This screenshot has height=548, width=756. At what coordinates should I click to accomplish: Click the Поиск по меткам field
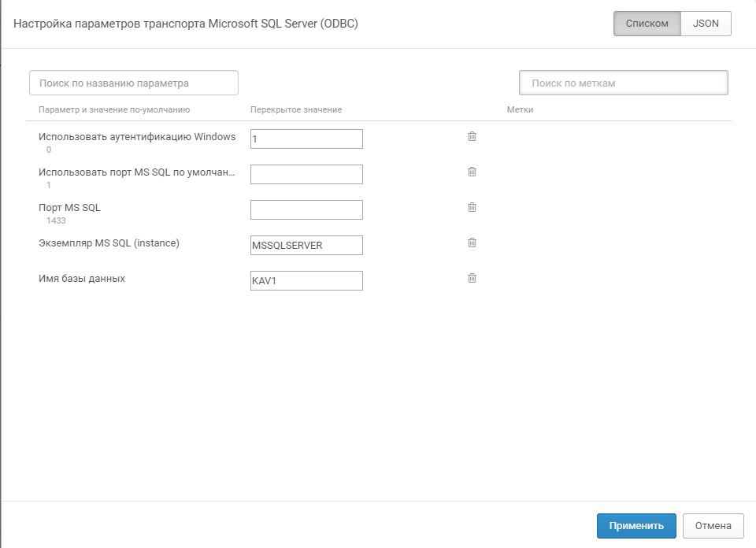624,83
